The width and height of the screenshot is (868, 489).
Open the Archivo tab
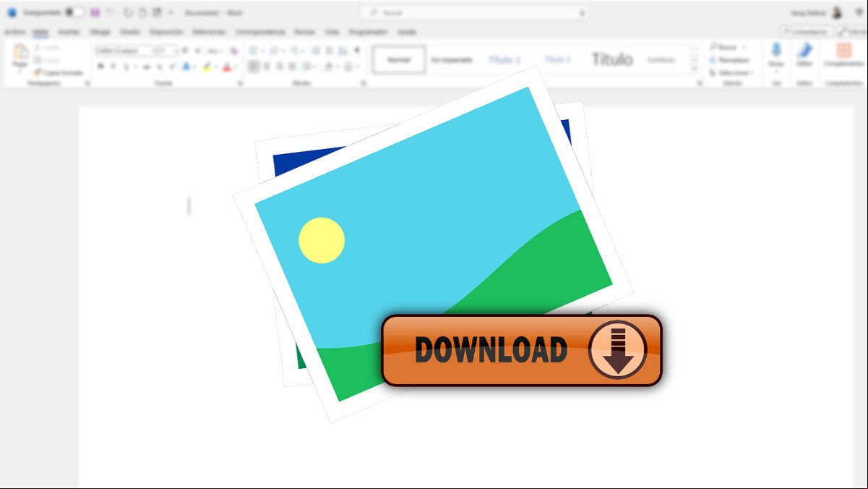(x=14, y=32)
